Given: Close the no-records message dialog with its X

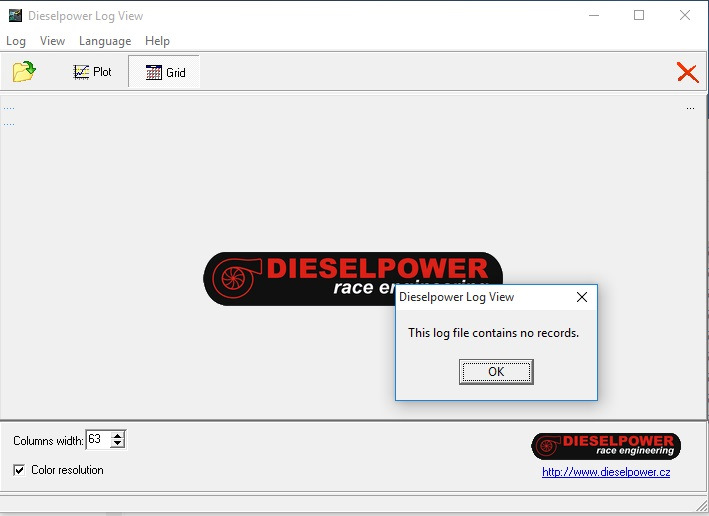Looking at the screenshot, I should tap(582, 297).
